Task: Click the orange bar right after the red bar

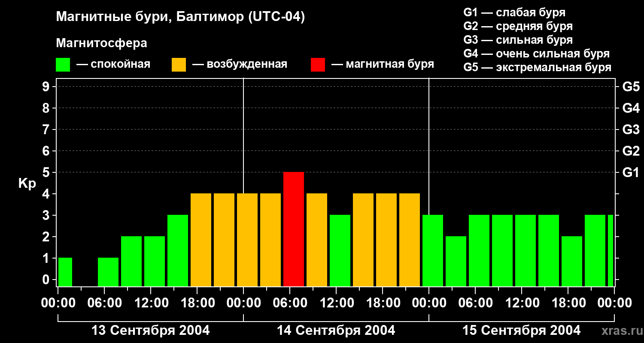Action: (x=317, y=240)
